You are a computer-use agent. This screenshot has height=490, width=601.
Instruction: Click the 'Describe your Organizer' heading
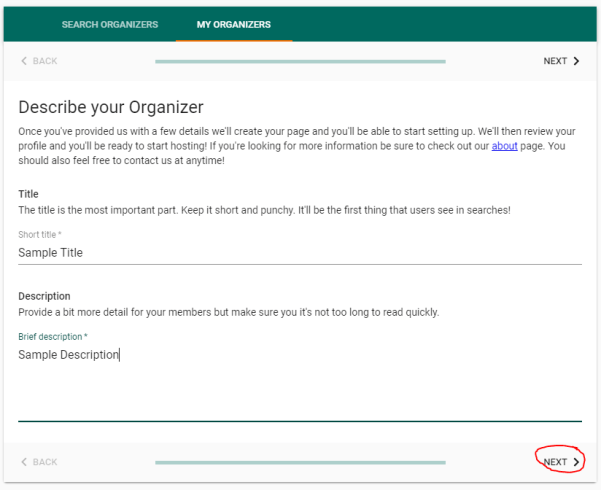111,107
